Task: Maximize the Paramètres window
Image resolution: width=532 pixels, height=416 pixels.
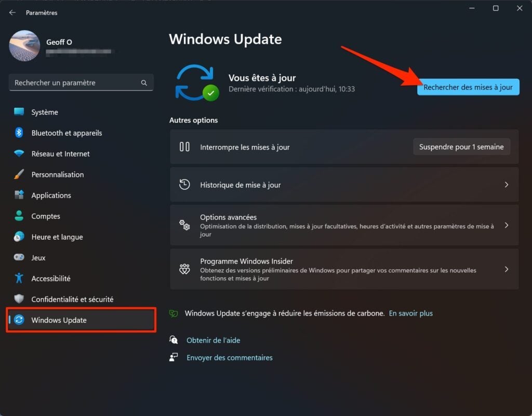Action: point(495,8)
